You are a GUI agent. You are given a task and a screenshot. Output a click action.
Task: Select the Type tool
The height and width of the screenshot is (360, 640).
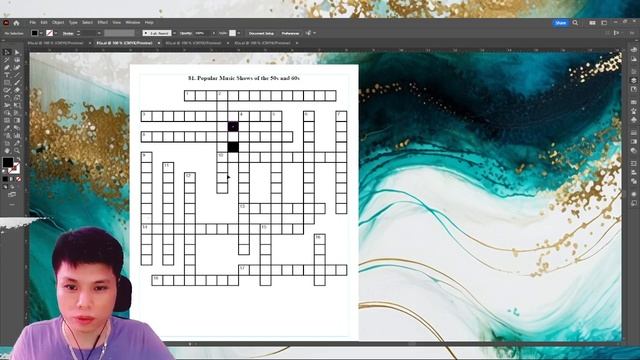click(x=7, y=75)
